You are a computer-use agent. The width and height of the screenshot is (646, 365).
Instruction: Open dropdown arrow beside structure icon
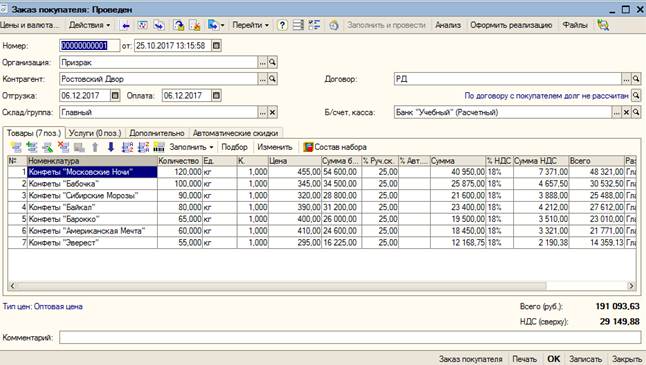(x=222, y=26)
